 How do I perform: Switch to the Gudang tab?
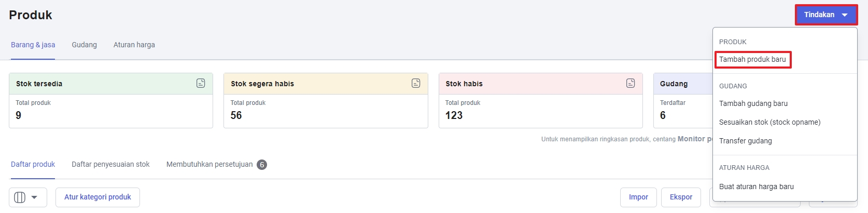[x=85, y=45]
